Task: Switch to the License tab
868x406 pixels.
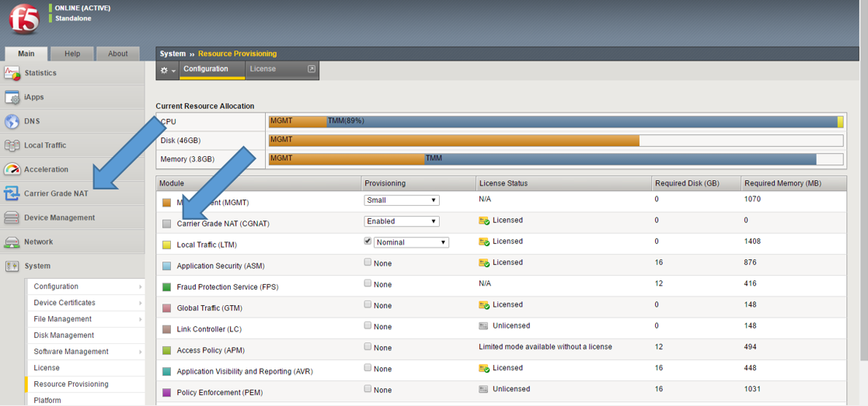Action: [x=263, y=69]
